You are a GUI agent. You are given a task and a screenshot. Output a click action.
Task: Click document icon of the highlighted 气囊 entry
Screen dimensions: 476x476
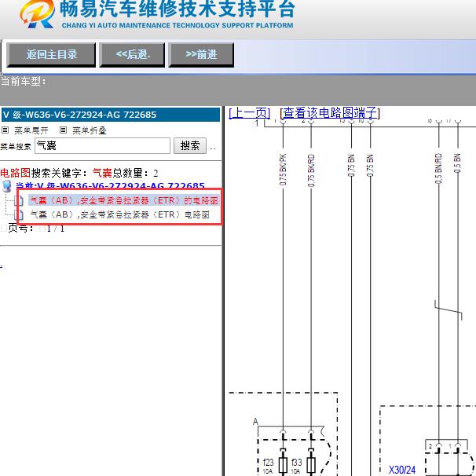19,200
